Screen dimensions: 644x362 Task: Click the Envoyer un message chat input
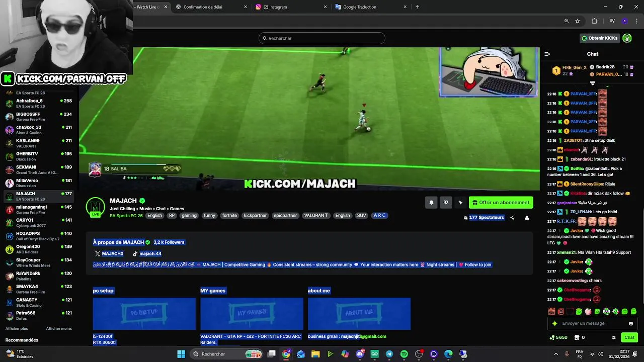[593, 323]
